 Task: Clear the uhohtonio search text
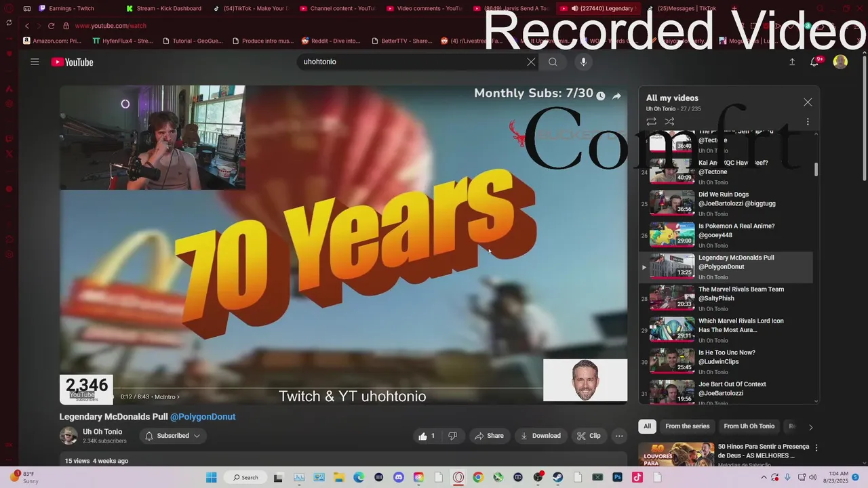pos(531,62)
